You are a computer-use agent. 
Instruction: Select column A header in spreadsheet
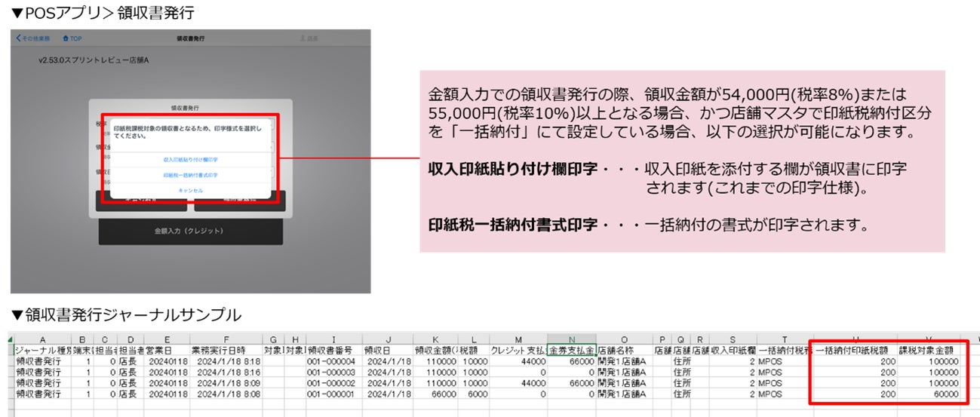tap(41, 339)
